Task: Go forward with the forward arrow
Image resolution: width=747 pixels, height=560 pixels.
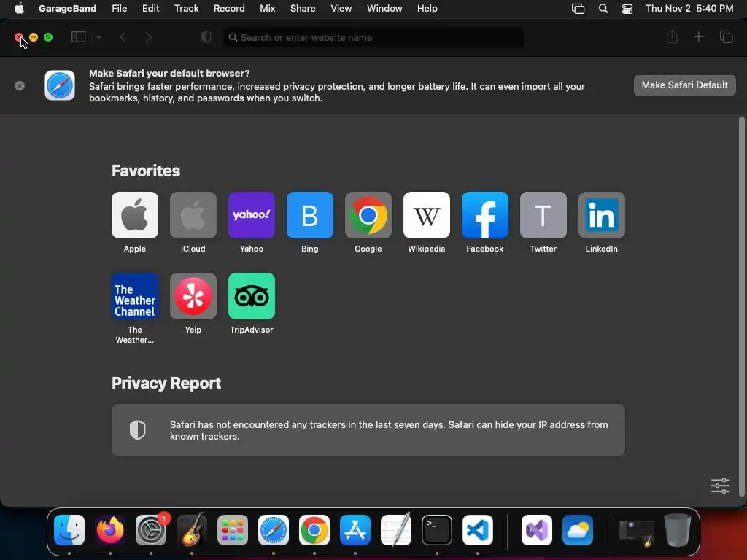Action: 149,37
